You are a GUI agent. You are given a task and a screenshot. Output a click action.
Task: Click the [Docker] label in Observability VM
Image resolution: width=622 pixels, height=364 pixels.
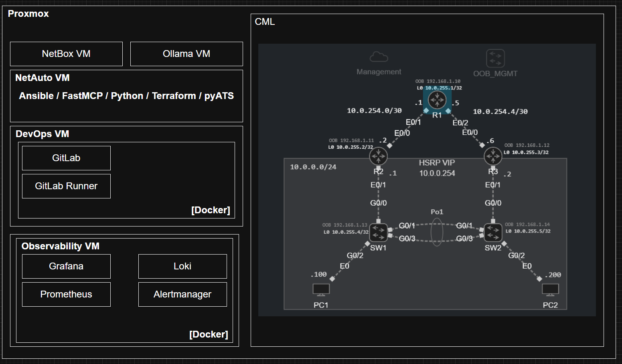click(x=209, y=334)
